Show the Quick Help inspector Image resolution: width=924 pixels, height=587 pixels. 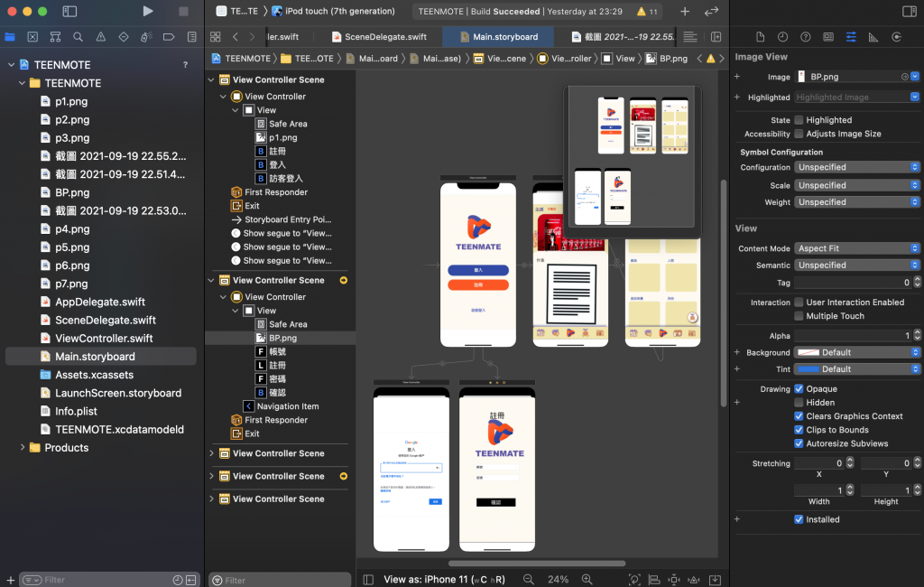[x=806, y=37]
